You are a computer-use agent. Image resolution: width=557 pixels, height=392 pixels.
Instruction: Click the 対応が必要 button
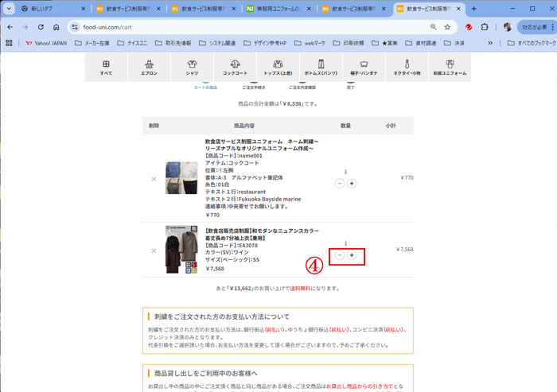pyautogui.click(x=537, y=27)
